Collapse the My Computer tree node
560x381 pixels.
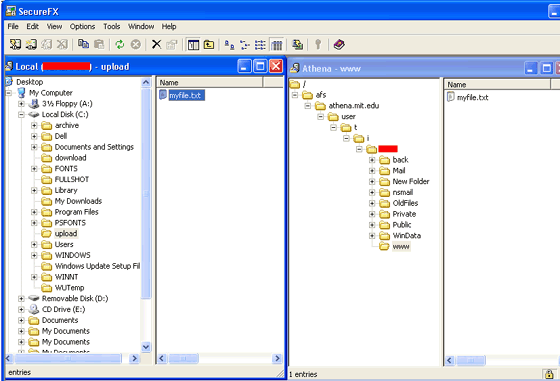9,93
